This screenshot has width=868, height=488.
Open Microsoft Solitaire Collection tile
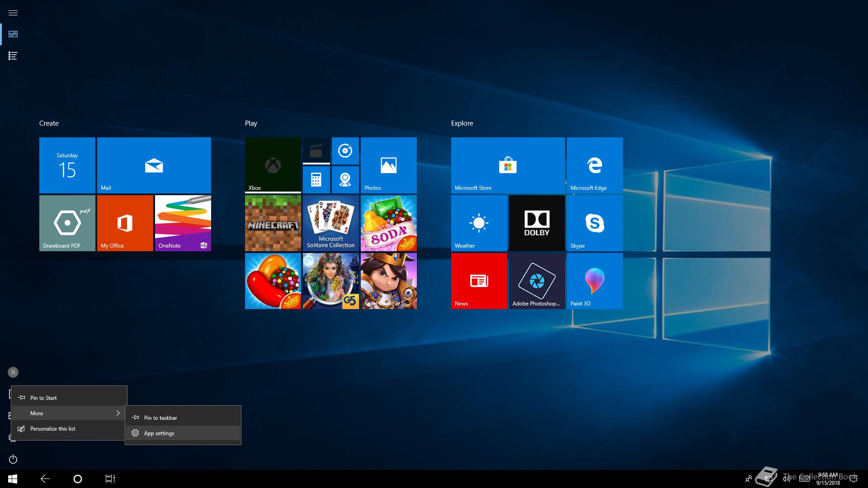point(331,223)
